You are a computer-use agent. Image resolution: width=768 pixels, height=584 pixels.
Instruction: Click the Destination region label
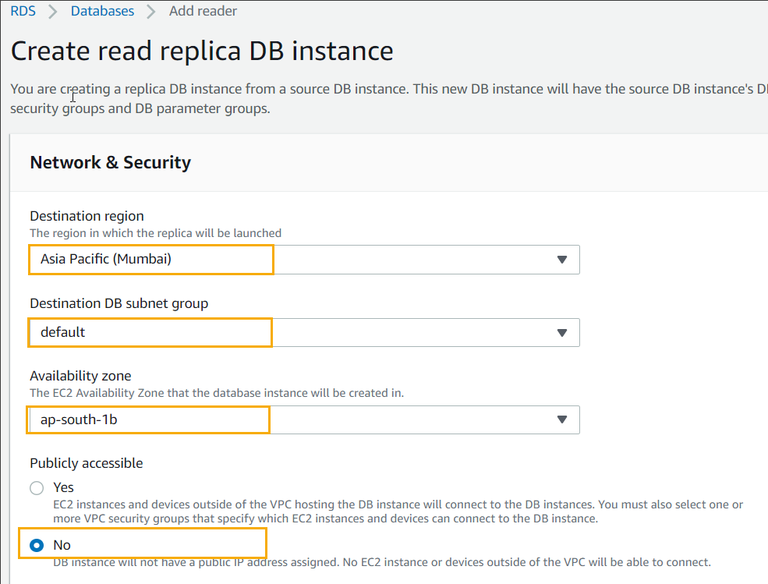pos(87,216)
